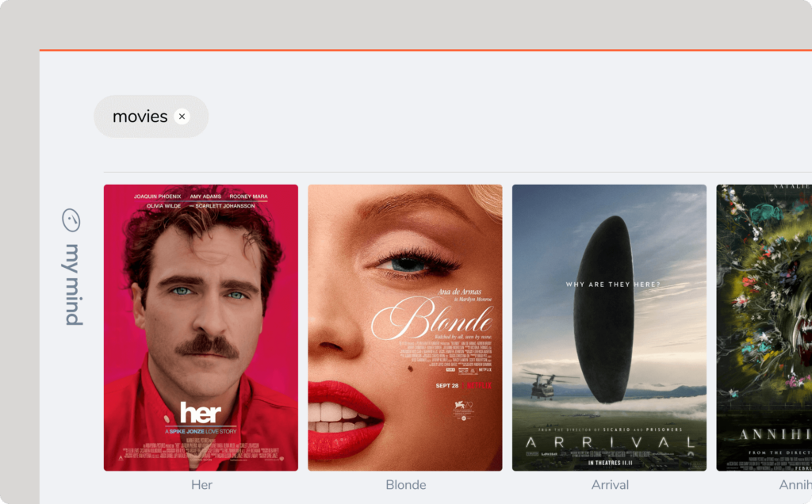Focus the search field beside movies tag
812x504 pixels.
coord(476,116)
